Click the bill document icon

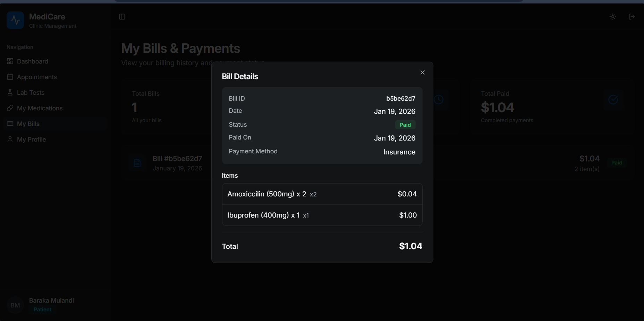point(137,163)
